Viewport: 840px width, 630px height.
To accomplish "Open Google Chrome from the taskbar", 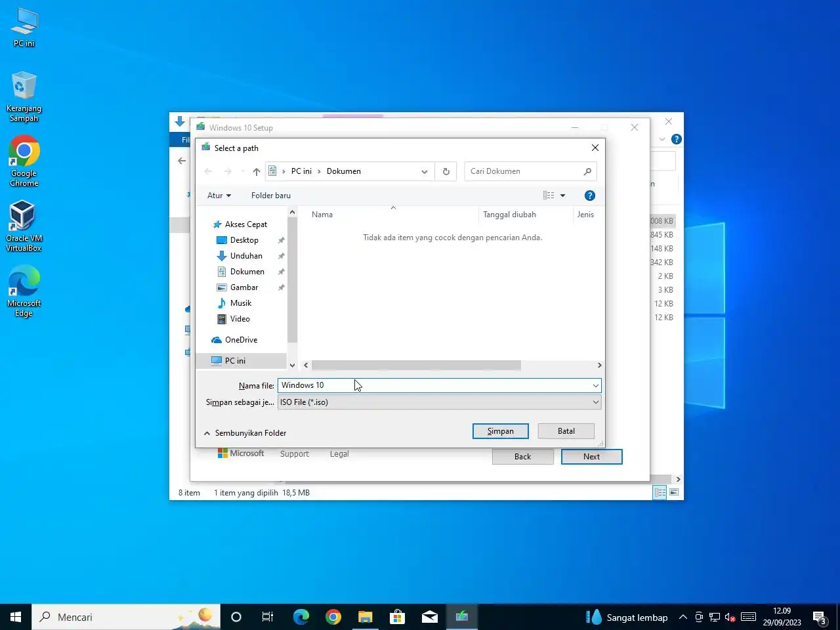I will point(333,617).
